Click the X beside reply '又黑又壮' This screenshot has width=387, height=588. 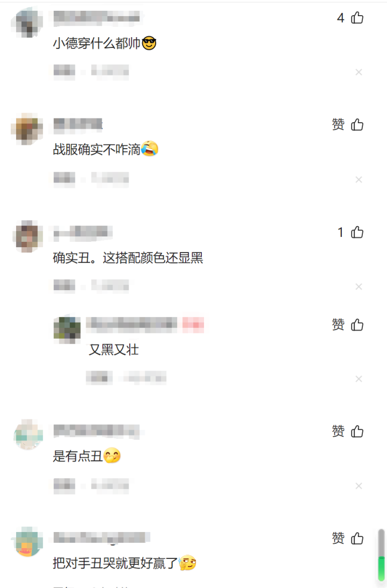(x=358, y=379)
